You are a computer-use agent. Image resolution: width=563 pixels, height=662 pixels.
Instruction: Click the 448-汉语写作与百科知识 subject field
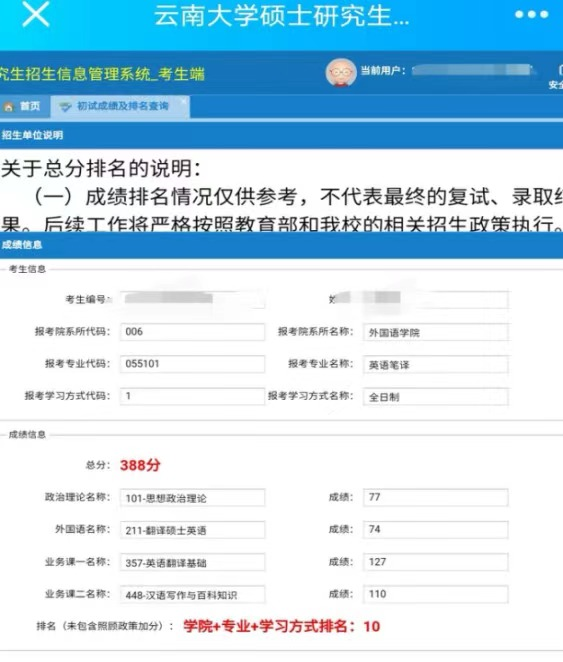click(x=192, y=594)
